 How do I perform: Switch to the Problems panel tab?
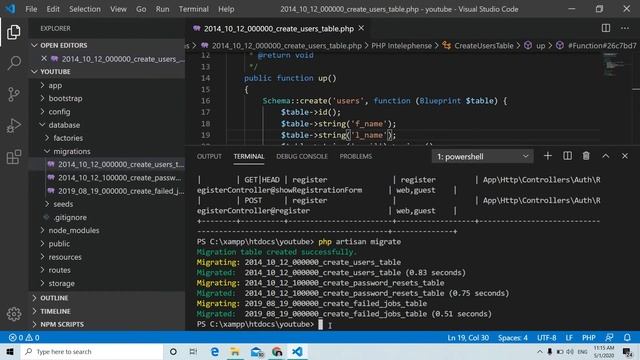(356, 156)
